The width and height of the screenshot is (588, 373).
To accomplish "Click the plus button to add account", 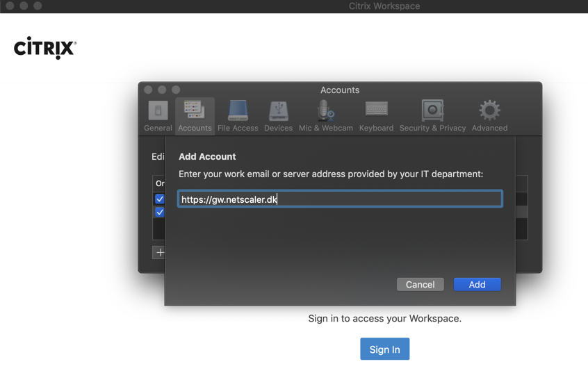I will (159, 252).
